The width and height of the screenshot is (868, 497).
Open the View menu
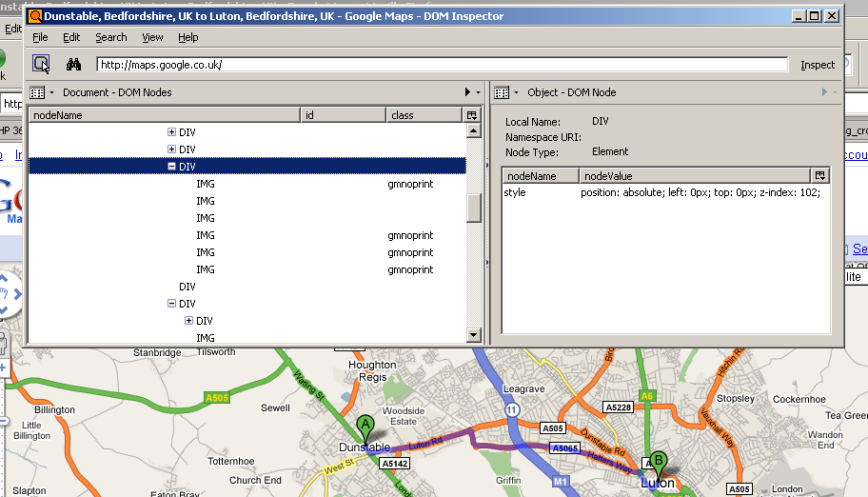pos(152,37)
